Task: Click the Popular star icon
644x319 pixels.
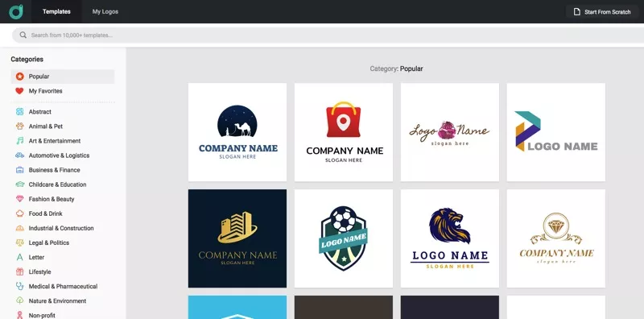Action: tap(19, 77)
